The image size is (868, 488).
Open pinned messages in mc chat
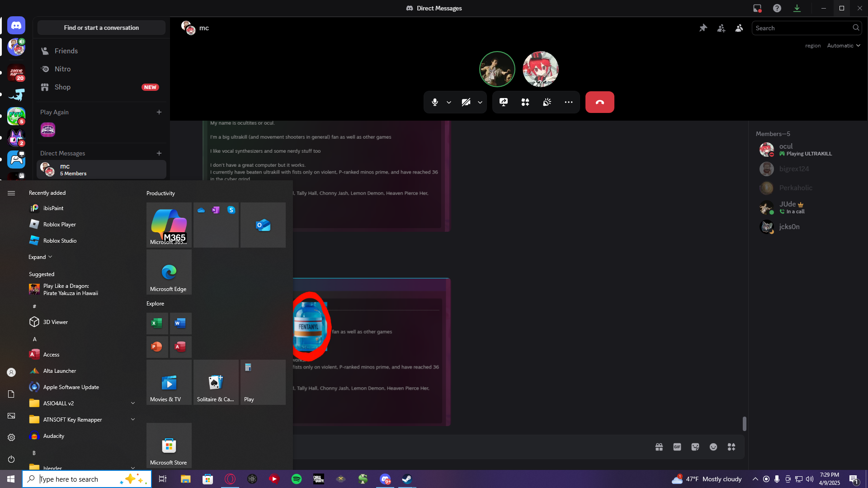pos(703,28)
